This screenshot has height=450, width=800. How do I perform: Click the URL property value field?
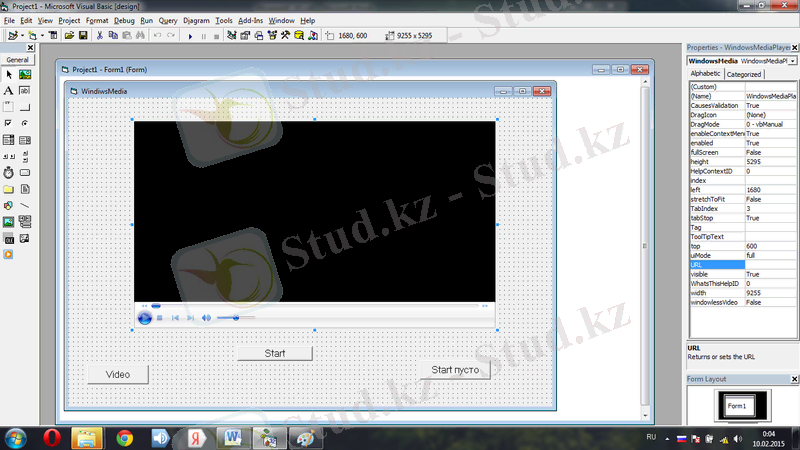click(769, 265)
